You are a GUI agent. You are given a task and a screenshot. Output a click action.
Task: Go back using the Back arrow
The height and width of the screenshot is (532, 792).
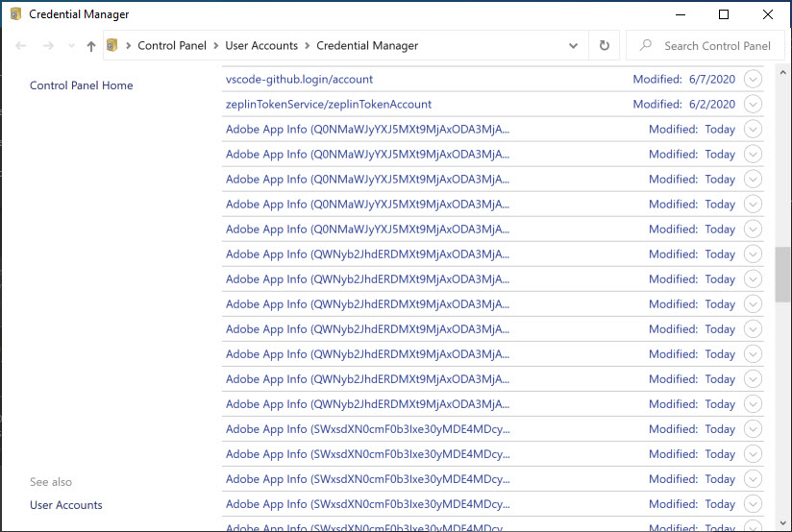pos(21,46)
